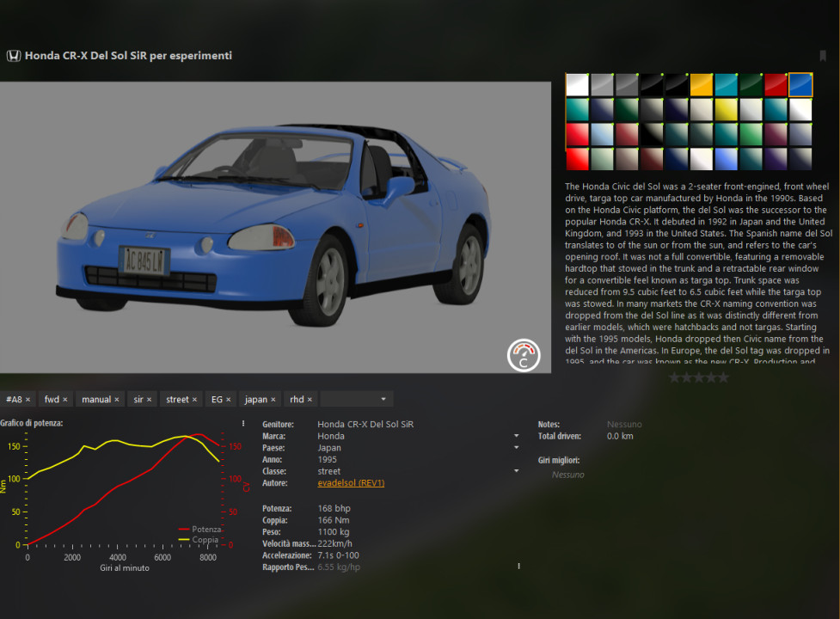This screenshot has width=840, height=619.
Task: Expand the Classe street dropdown
Action: coord(517,471)
